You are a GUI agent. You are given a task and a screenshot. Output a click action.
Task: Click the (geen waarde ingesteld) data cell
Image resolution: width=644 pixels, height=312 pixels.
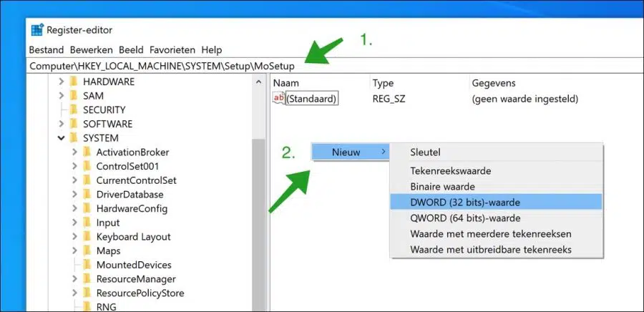click(525, 99)
